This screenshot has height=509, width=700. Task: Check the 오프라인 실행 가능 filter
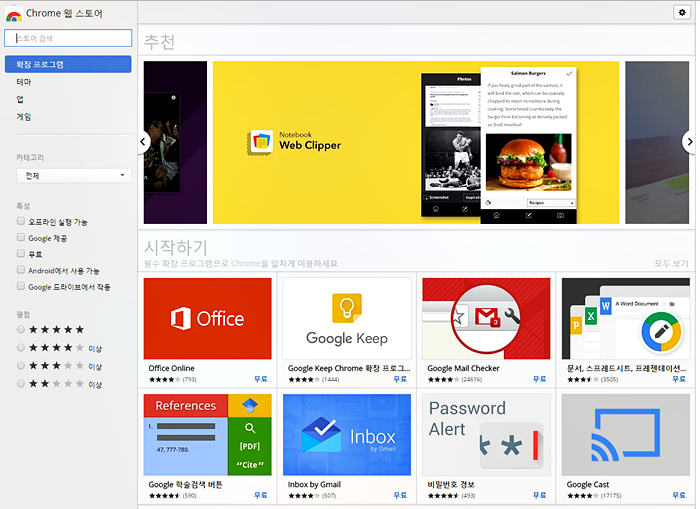pyautogui.click(x=21, y=221)
